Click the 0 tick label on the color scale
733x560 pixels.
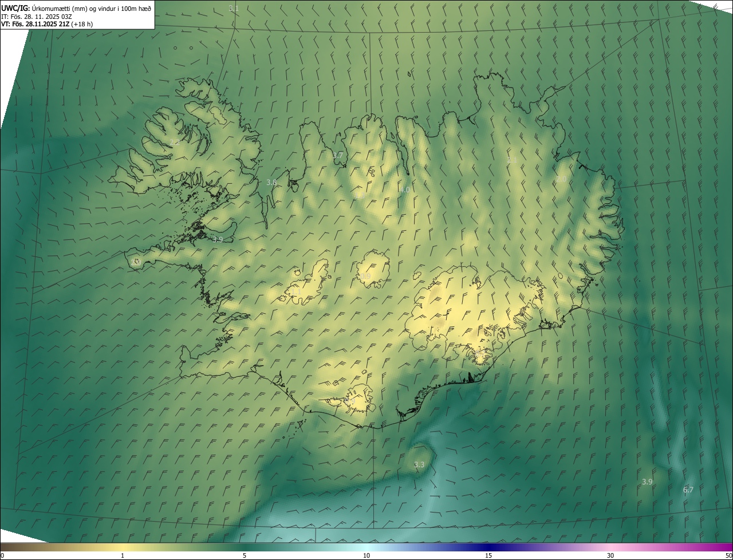(x=2, y=555)
